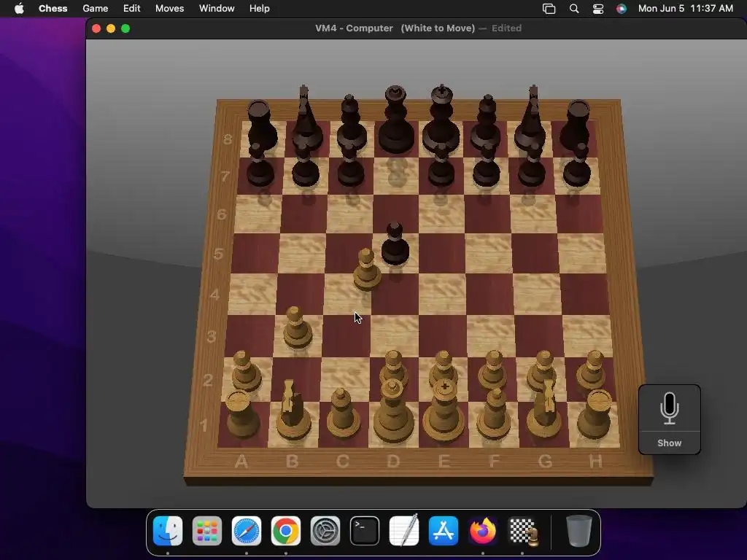
Task: Select the white pawn on g2
Action: click(543, 368)
